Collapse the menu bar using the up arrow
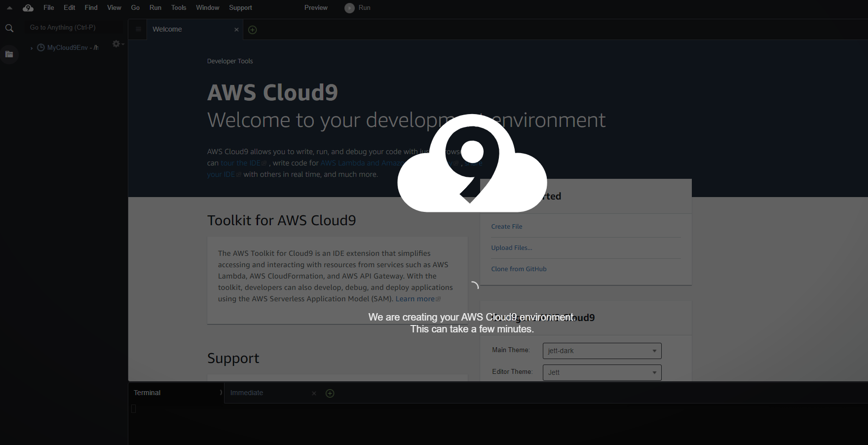The image size is (868, 445). (9, 8)
